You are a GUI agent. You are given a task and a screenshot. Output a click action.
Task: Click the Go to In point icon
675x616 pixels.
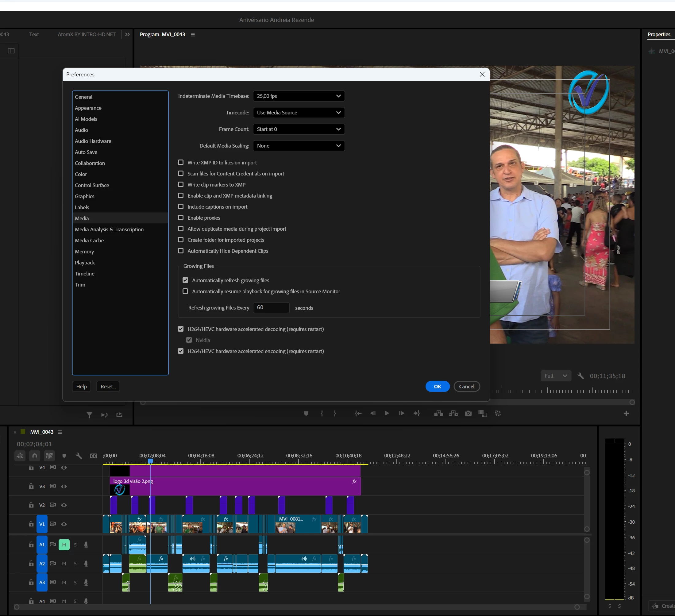[358, 414]
